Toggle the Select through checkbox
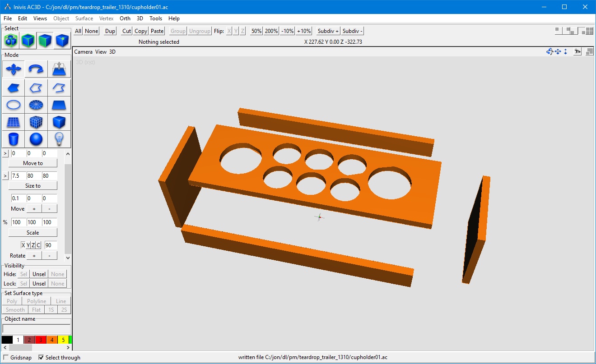The image size is (596, 364). tap(41, 357)
